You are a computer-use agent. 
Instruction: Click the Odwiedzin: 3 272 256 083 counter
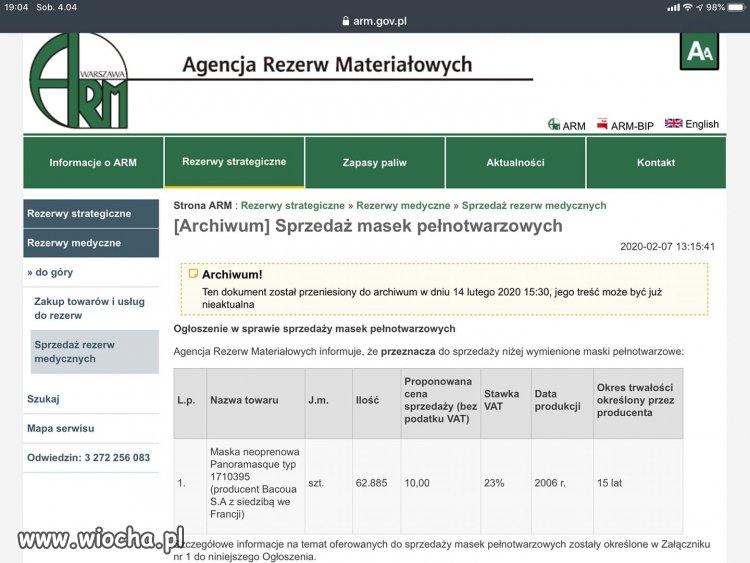88,458
